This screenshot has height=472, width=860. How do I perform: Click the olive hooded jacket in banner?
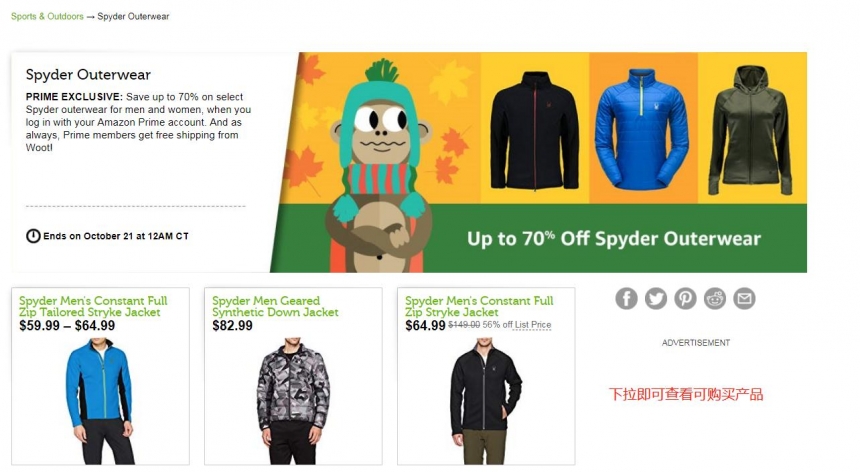pos(751,130)
